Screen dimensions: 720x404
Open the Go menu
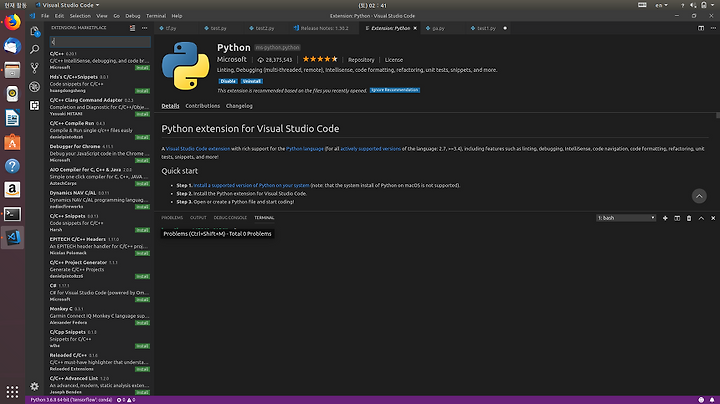[117, 16]
